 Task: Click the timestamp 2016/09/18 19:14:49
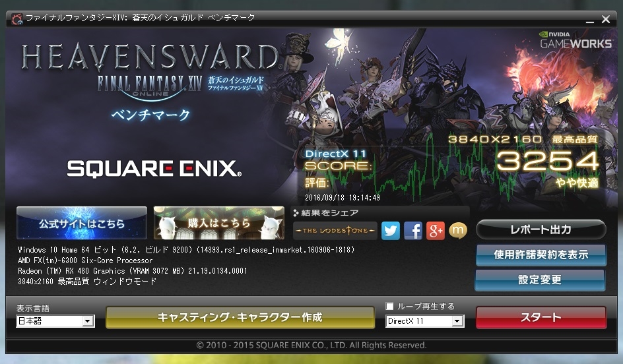343,197
